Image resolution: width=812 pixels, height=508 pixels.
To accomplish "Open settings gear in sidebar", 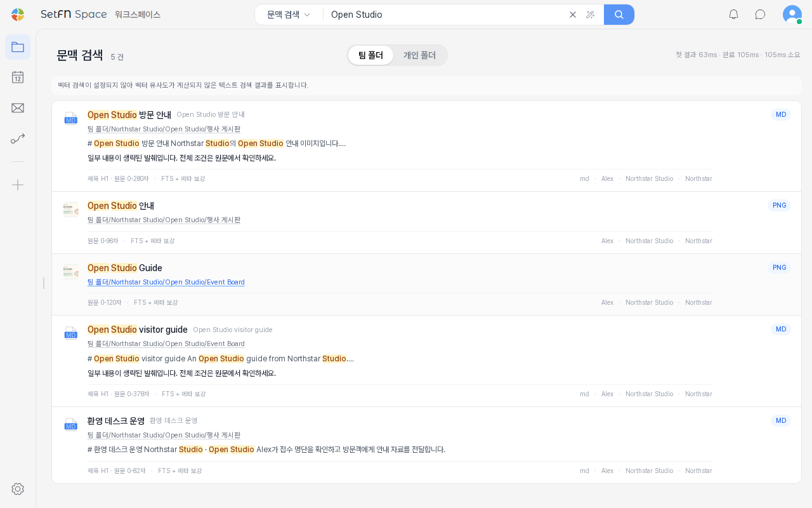I will click(18, 489).
